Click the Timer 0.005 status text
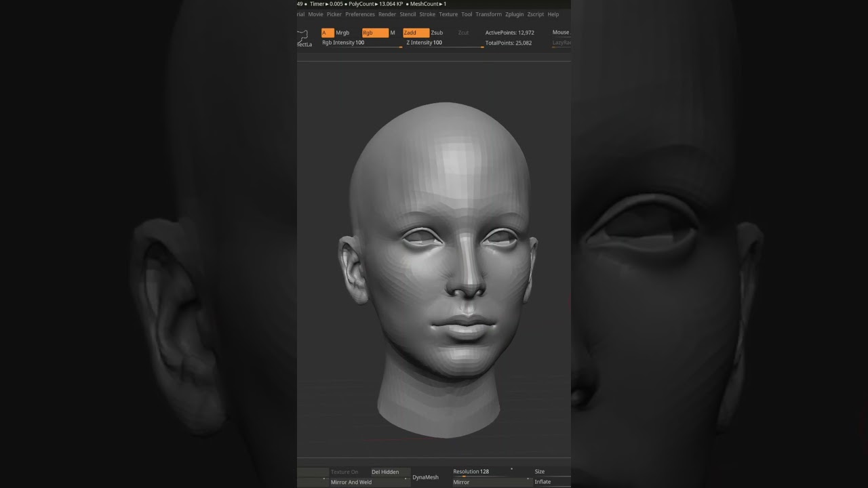868x488 pixels. [x=326, y=4]
